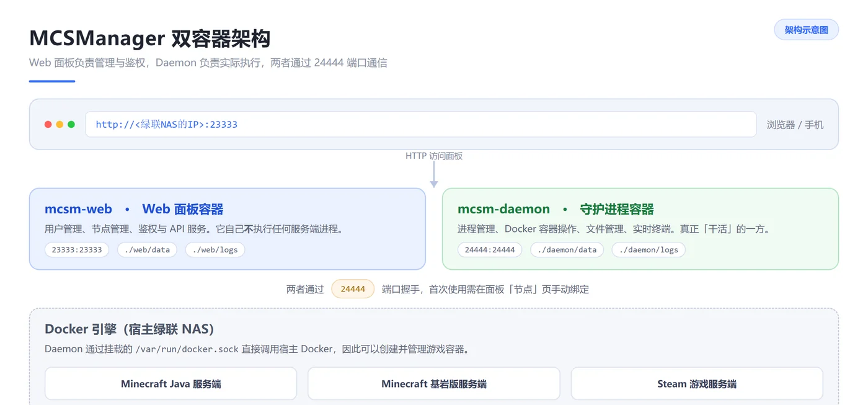Click the HTTP 访问面板 label
The width and height of the screenshot is (868, 405).
point(434,156)
